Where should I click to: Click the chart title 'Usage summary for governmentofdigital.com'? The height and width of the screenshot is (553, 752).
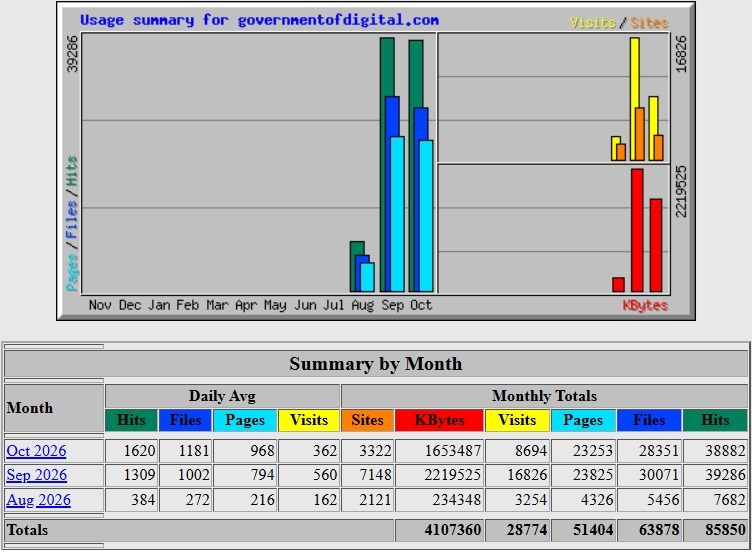[x=259, y=20]
